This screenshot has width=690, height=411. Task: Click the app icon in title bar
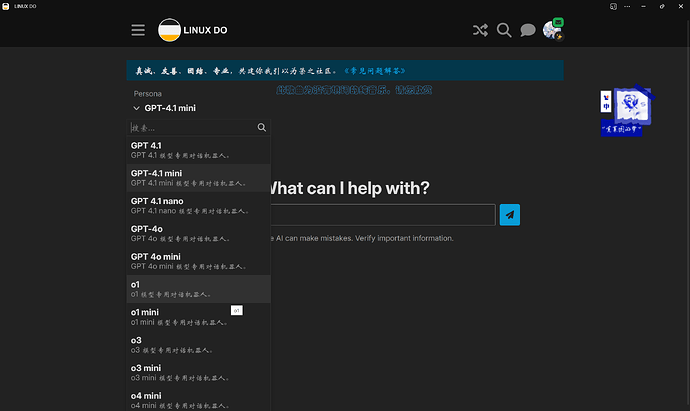click(x=6, y=6)
